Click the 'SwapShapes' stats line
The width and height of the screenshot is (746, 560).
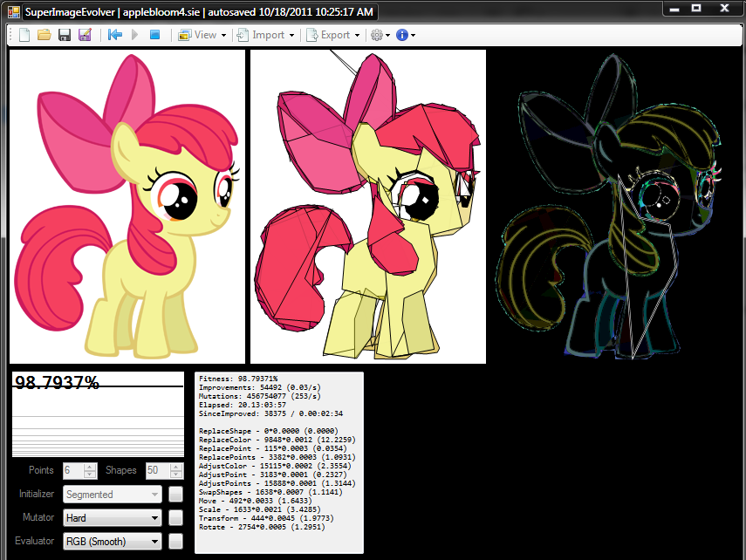point(270,493)
